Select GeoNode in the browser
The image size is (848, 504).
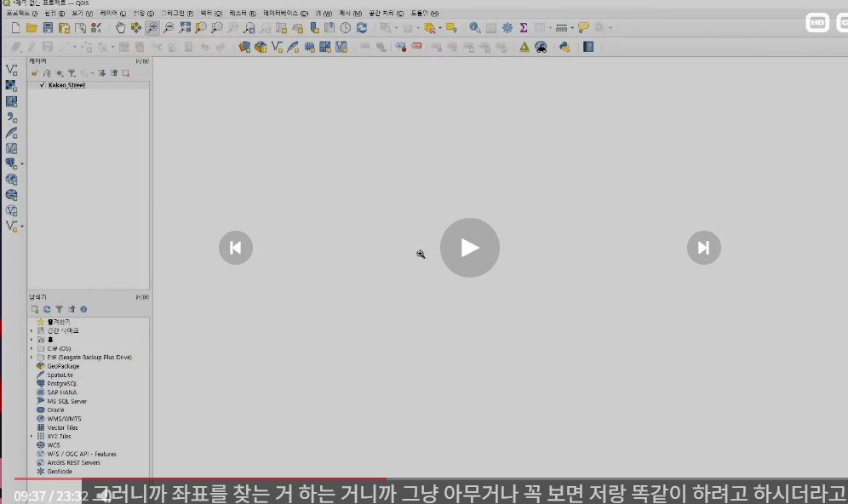60,472
